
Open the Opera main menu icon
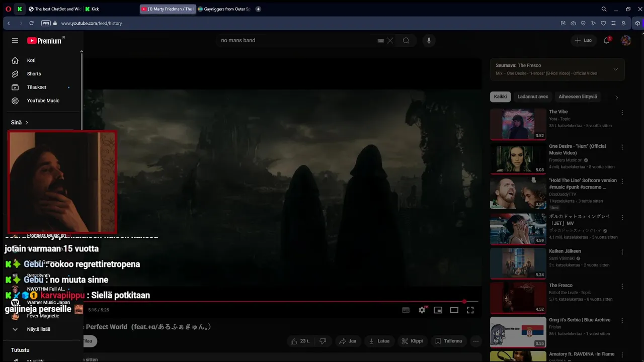click(8, 9)
